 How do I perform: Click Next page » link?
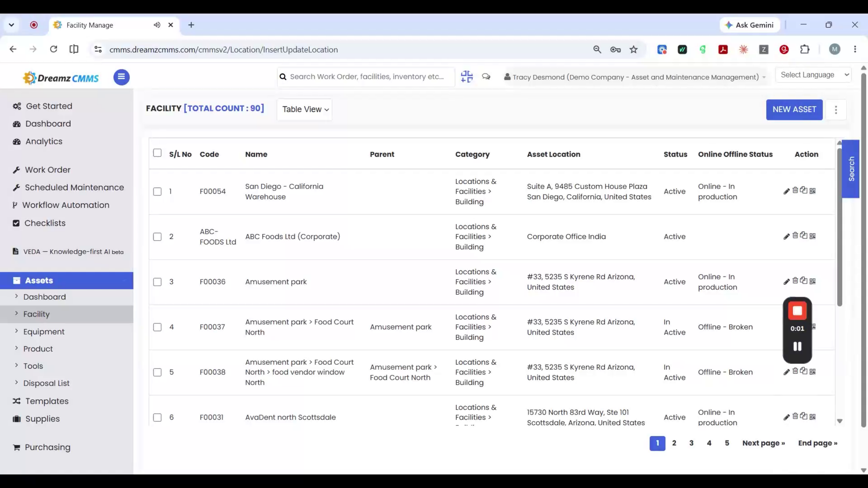763,443
